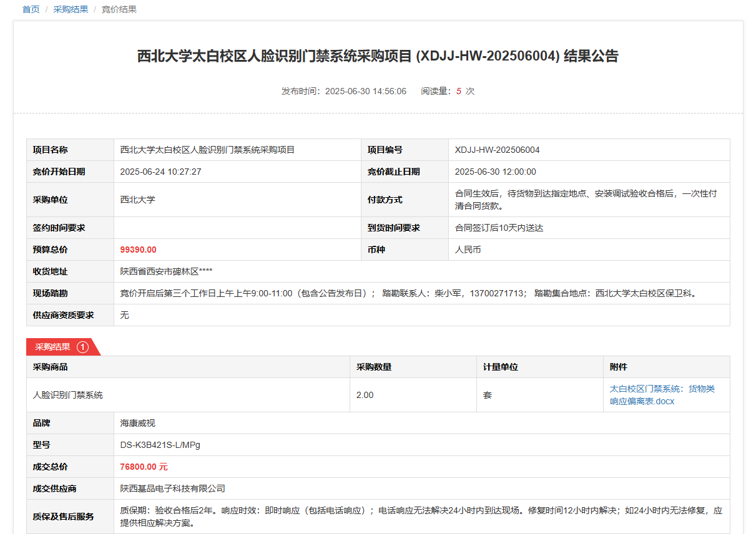Click the announcement title heading
The width and height of the screenshot is (756, 534).
378,56
